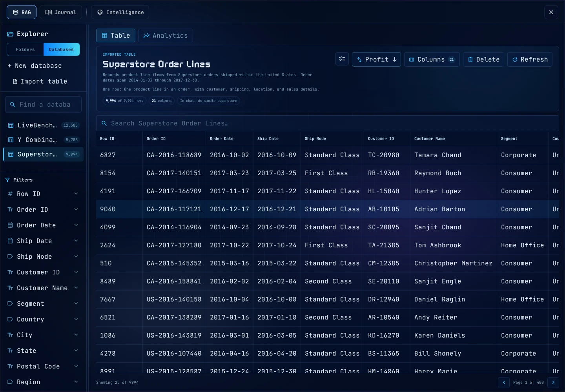Select the Table tab
This screenshot has width=565, height=392.
[116, 36]
